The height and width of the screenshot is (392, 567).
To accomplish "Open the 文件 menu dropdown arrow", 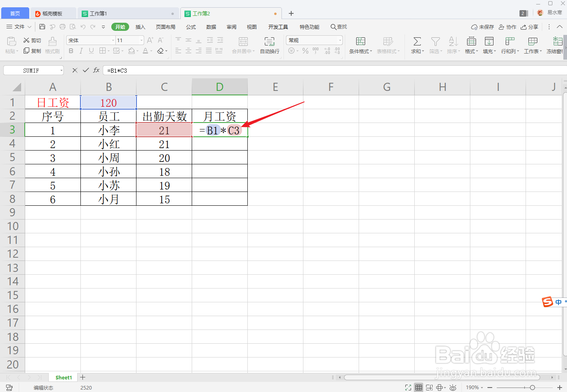I will [29, 27].
